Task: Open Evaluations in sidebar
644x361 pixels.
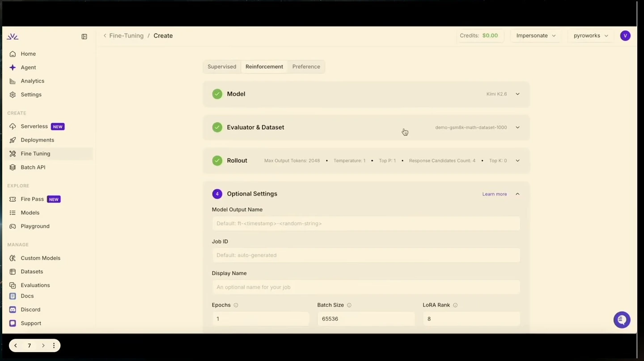Action: click(35, 285)
